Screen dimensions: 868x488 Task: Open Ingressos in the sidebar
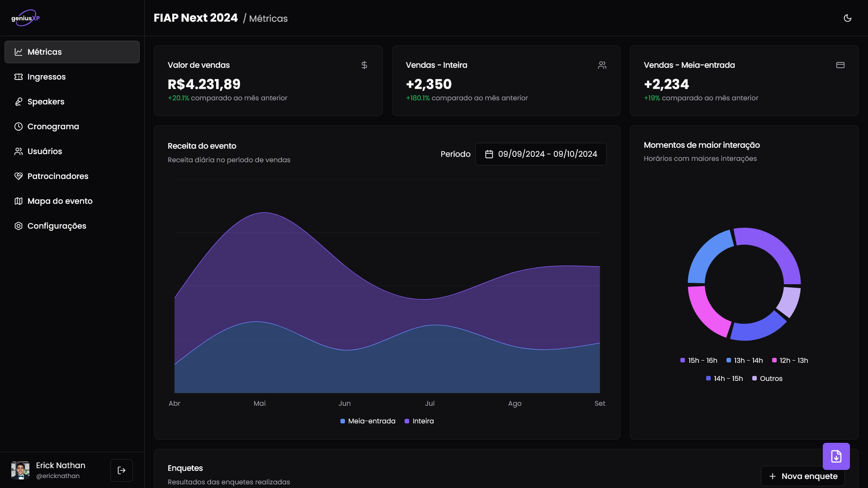tap(46, 77)
